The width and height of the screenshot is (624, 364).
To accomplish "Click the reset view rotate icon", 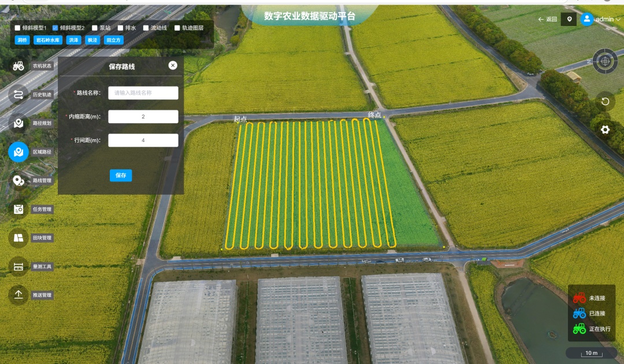I will coord(605,102).
